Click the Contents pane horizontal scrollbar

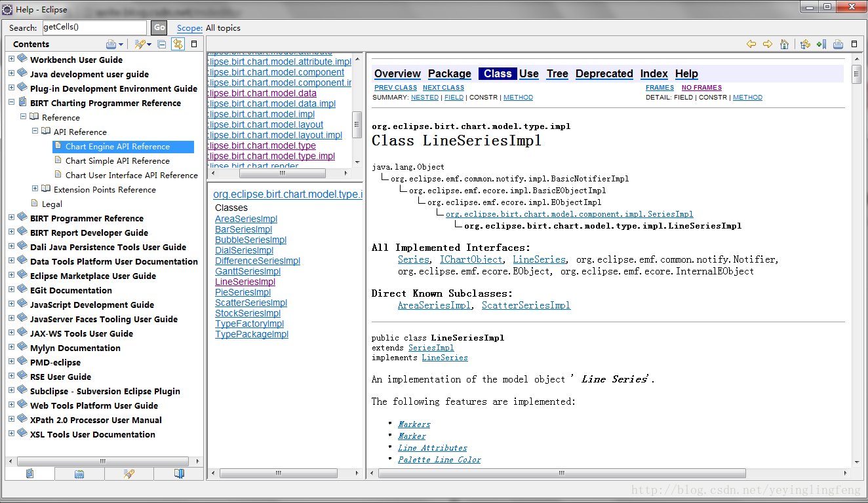[104, 460]
